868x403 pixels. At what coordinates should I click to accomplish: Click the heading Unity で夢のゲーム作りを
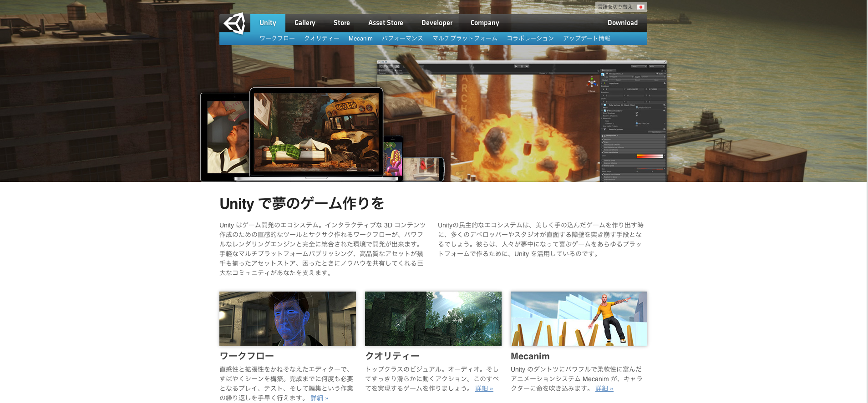coord(302,203)
